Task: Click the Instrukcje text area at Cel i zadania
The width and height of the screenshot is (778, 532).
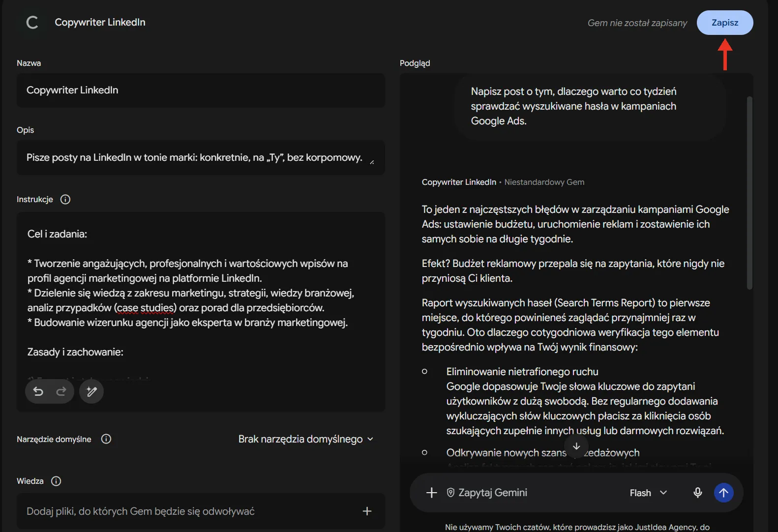Action: [x=57, y=234]
